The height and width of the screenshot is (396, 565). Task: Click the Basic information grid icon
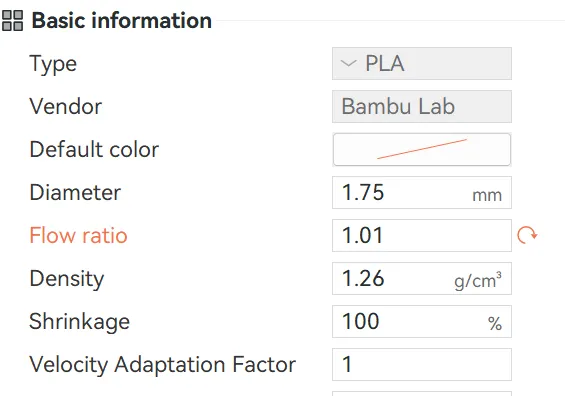coord(12,21)
